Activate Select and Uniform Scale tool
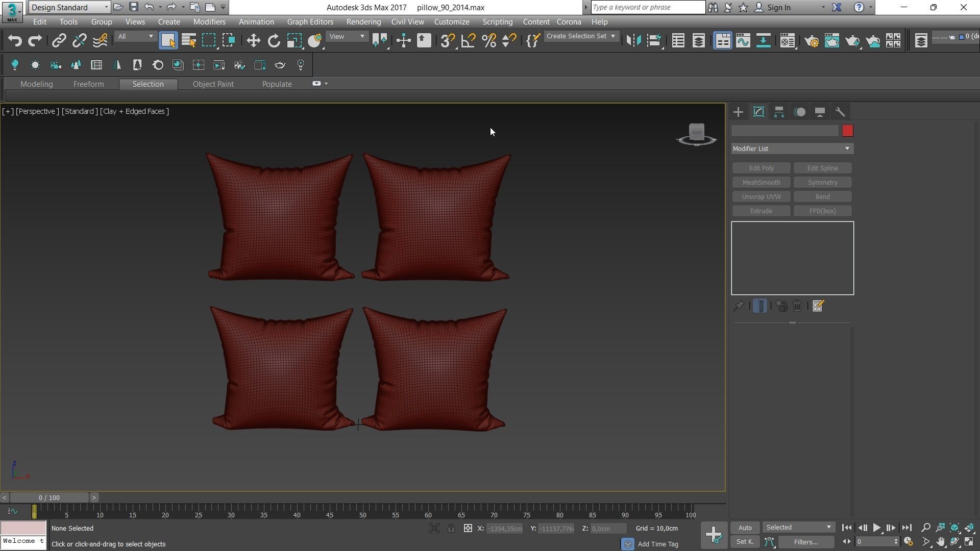Viewport: 980px width, 551px height. (295, 41)
